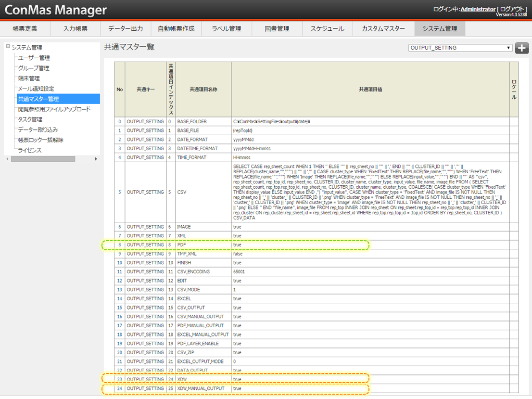Viewport: 532px width, 399px height.
Task: Open the 帳票定義 tab
Action: pos(25,29)
